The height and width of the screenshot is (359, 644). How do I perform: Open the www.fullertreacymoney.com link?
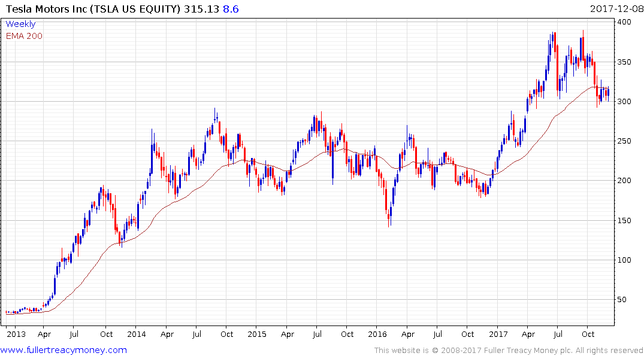64,350
